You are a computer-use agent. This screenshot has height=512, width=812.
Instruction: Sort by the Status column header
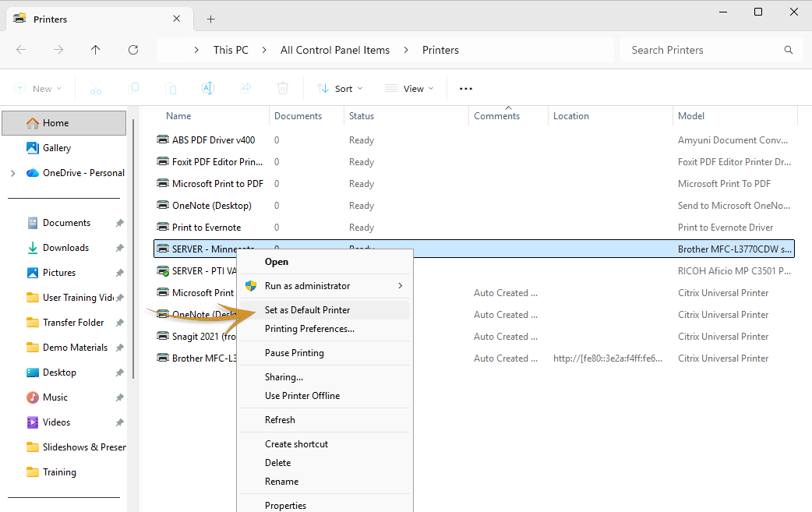(x=361, y=116)
